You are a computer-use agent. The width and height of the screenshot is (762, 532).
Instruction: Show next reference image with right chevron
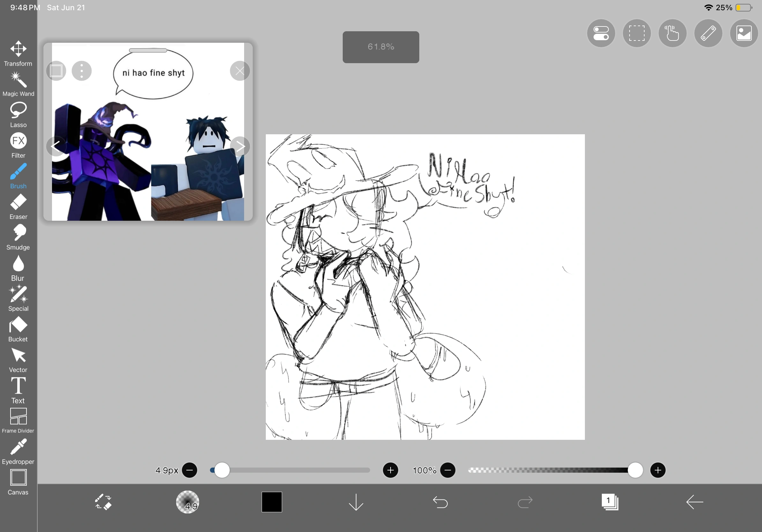[x=240, y=146]
